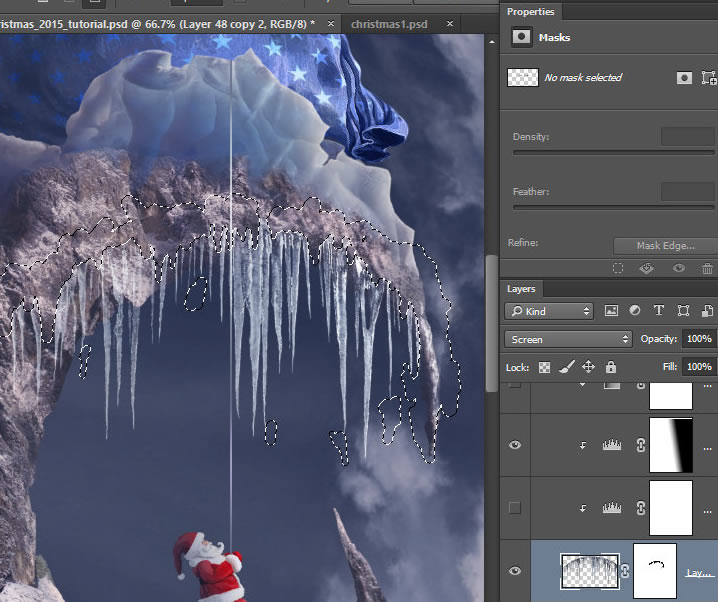The height and width of the screenshot is (602, 718).
Task: Click the pixel mask button in Properties
Action: click(x=684, y=77)
